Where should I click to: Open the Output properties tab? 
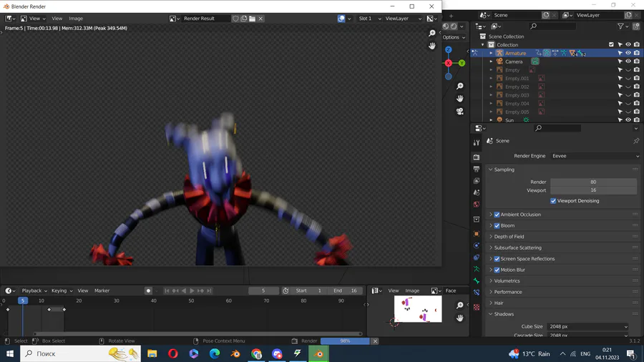point(477,169)
